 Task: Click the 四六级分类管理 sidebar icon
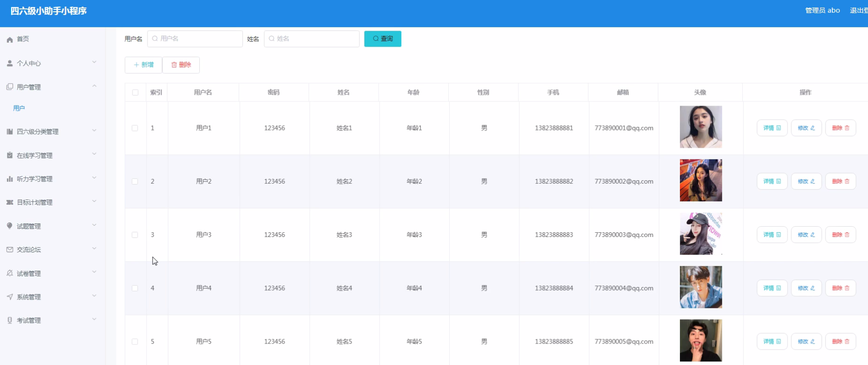pyautogui.click(x=10, y=131)
